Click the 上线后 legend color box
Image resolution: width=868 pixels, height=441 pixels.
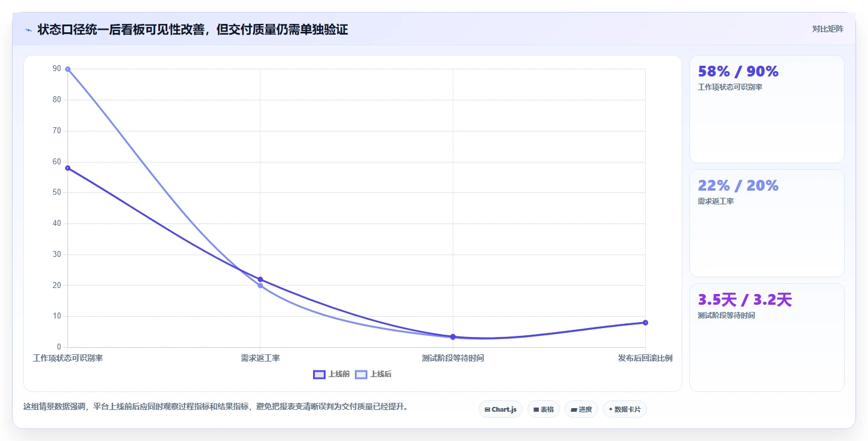coord(361,374)
